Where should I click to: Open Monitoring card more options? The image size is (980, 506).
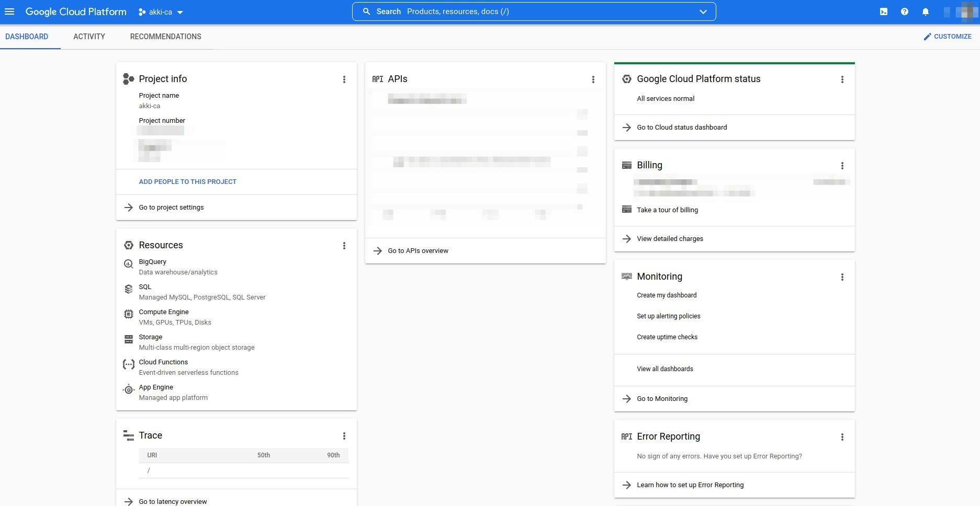(x=842, y=277)
